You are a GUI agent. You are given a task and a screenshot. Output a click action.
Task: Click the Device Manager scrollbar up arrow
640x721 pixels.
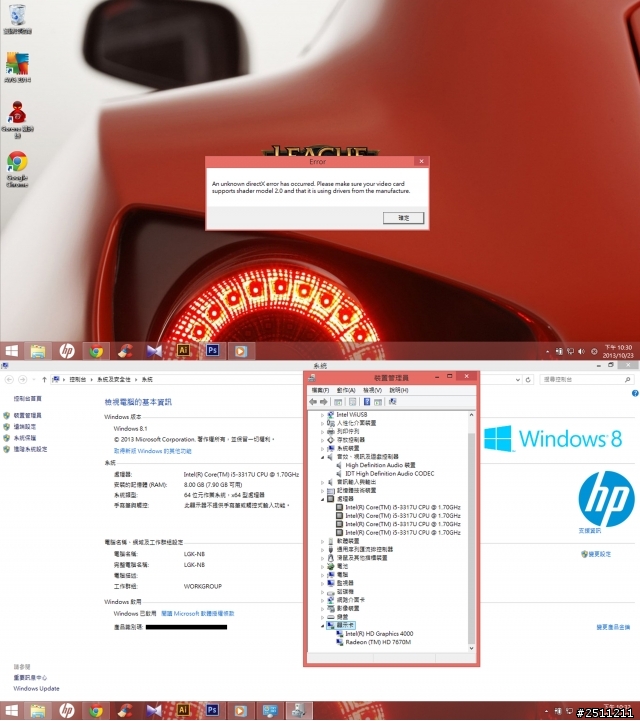471,415
